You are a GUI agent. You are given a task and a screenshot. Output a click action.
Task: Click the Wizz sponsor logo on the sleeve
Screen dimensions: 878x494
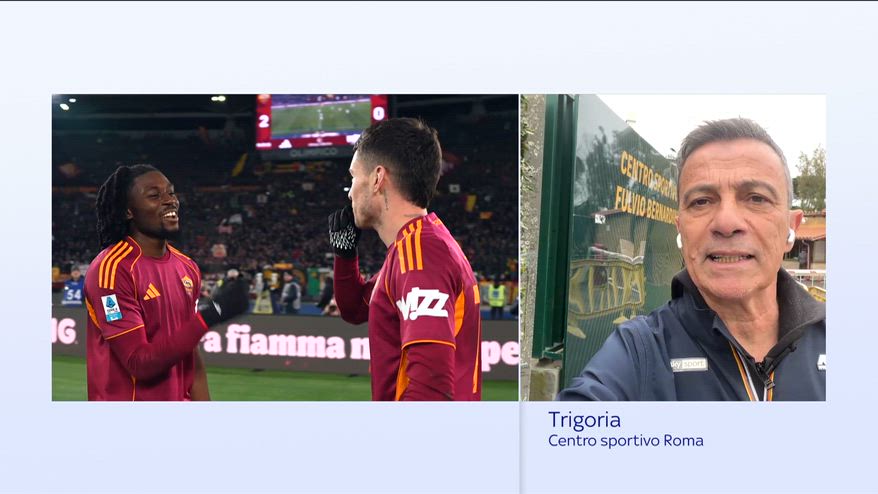(x=423, y=304)
